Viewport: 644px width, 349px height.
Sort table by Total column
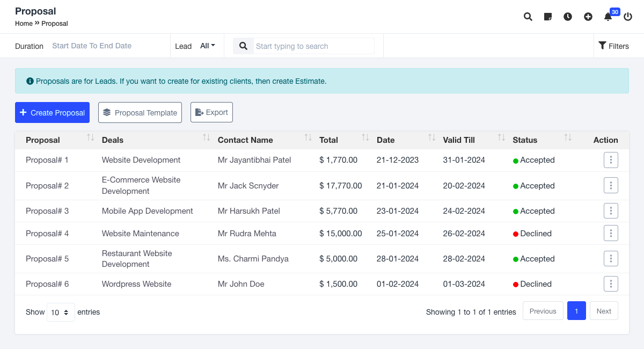click(x=365, y=138)
